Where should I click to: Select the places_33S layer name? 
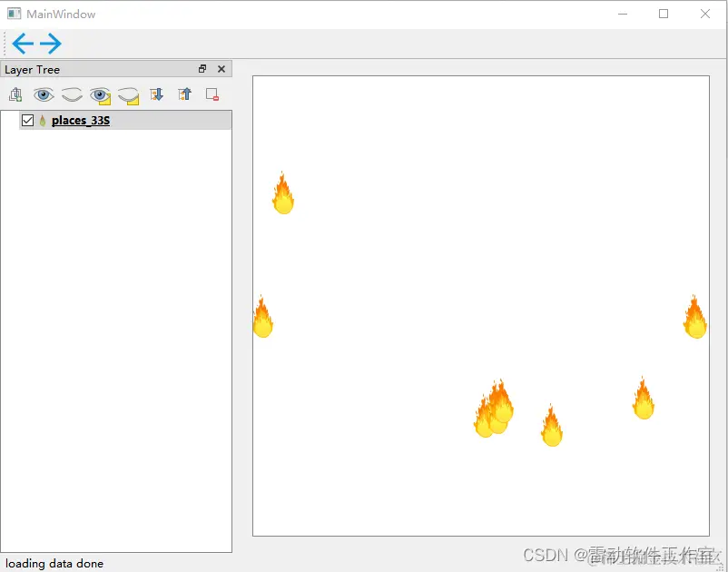point(81,120)
